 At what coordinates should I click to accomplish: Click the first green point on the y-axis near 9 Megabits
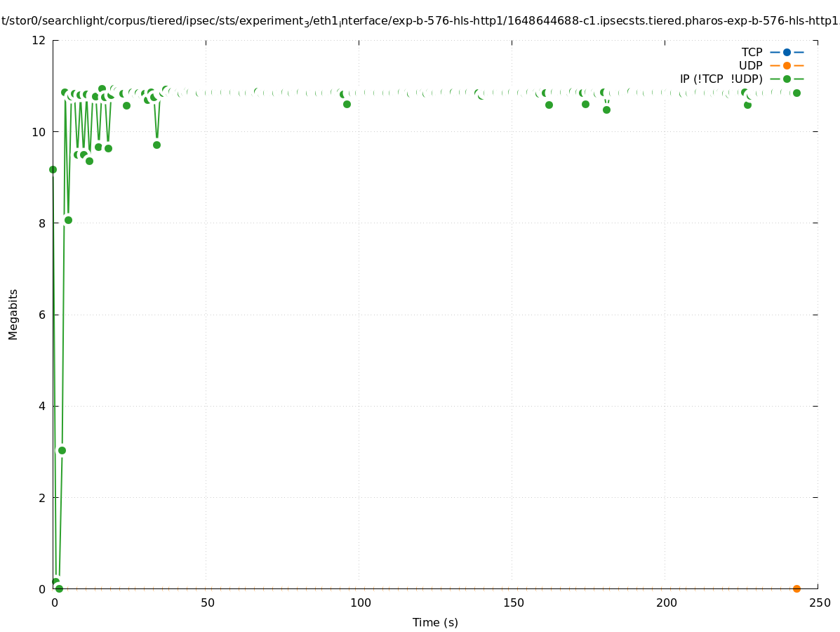tap(53, 169)
